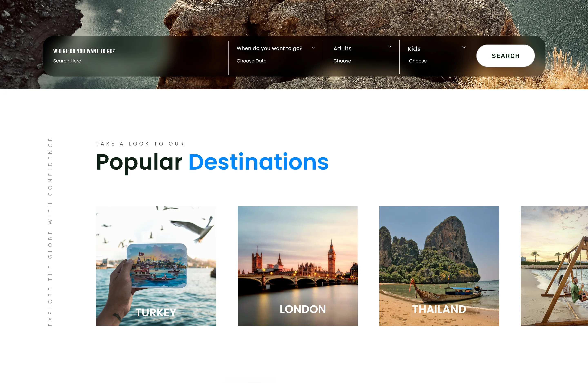This screenshot has width=588, height=383.
Task: Expand the 'When do you want to go?' chevron
Action: click(313, 48)
